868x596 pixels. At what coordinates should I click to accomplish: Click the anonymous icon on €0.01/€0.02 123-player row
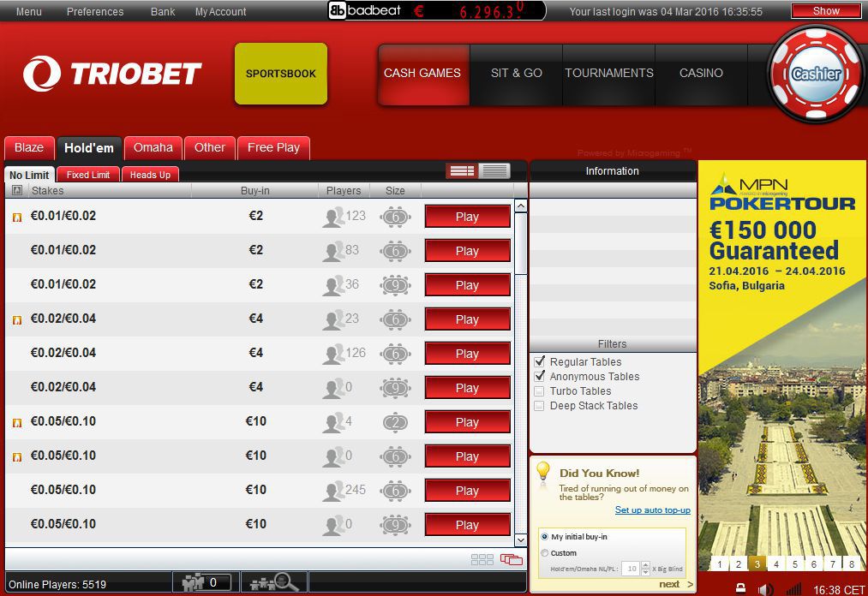[x=17, y=217]
